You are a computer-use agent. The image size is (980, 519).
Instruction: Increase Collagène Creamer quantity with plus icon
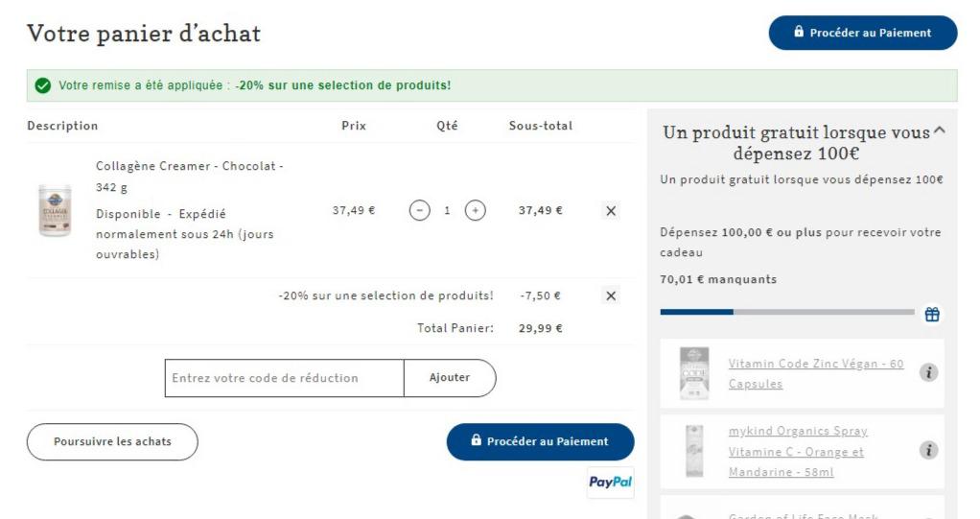click(x=475, y=211)
